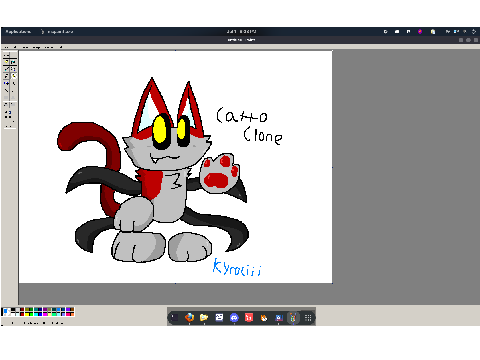The width and height of the screenshot is (480, 360).
Task: Open the Applications menu in top panel
Action: point(18,32)
